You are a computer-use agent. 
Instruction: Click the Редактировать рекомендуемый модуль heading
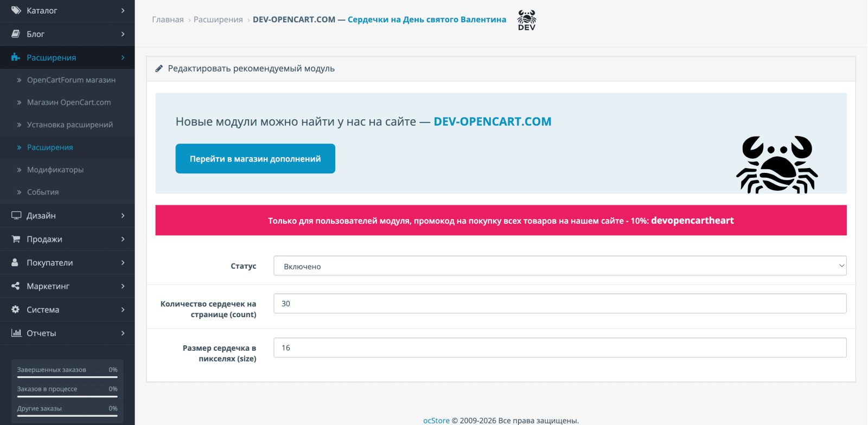[x=251, y=68]
